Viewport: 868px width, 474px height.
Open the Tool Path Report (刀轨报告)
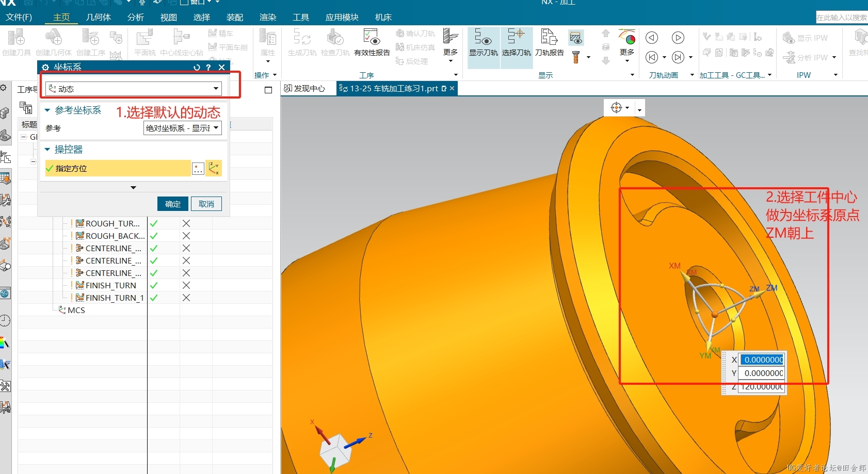(550, 42)
